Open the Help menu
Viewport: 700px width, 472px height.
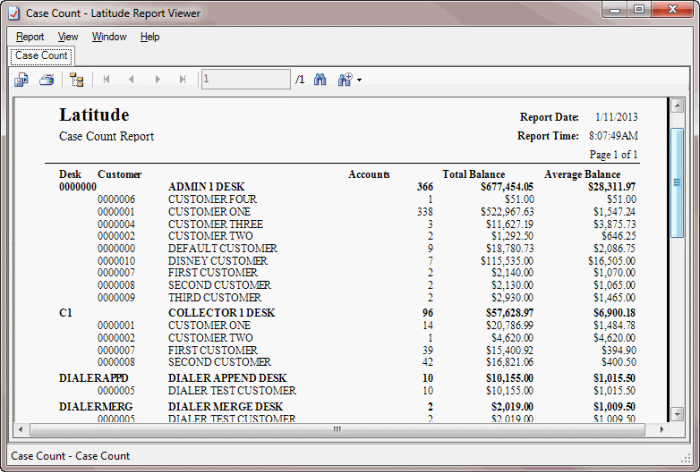pyautogui.click(x=150, y=37)
